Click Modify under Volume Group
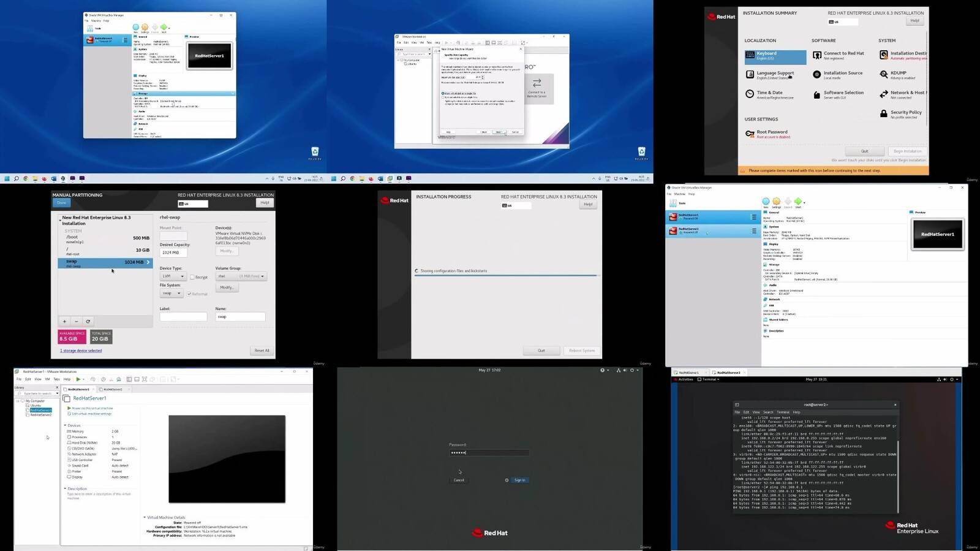Viewport: 980px width, 551px height. point(227,287)
